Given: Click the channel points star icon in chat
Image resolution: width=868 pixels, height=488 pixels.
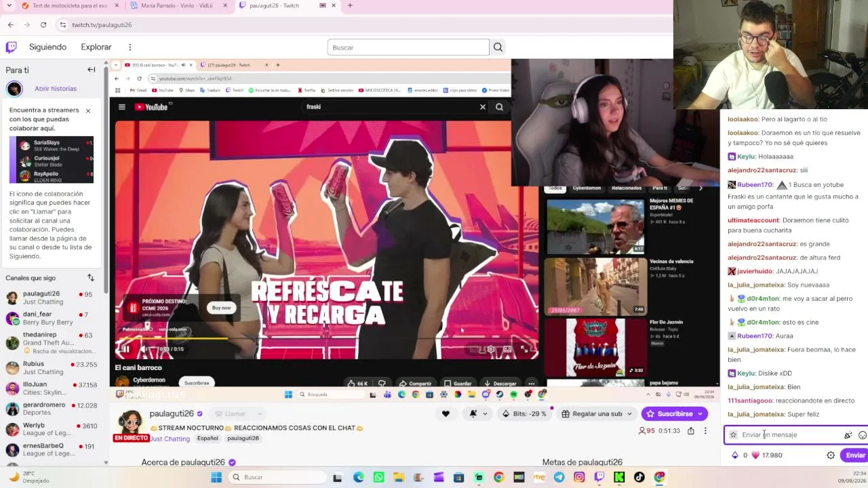Looking at the screenshot, I should 733,435.
